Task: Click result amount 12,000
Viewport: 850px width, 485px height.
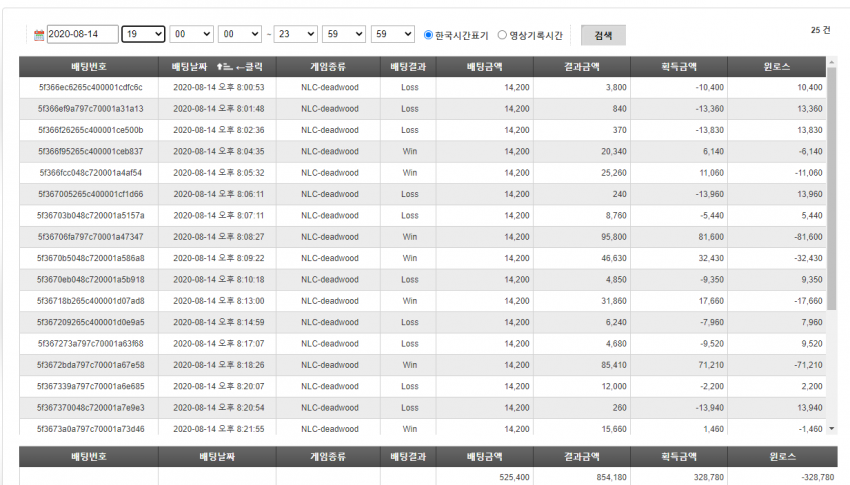Action: click(614, 386)
